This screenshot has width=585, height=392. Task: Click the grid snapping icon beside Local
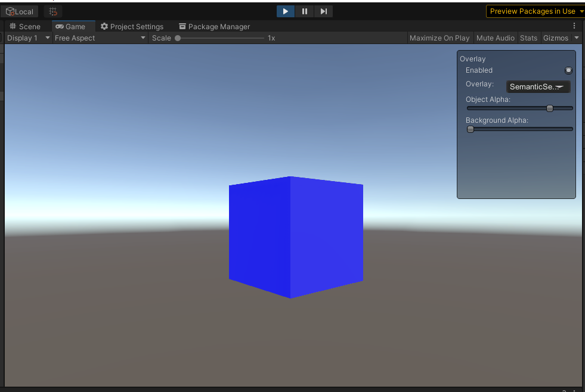pyautogui.click(x=52, y=11)
